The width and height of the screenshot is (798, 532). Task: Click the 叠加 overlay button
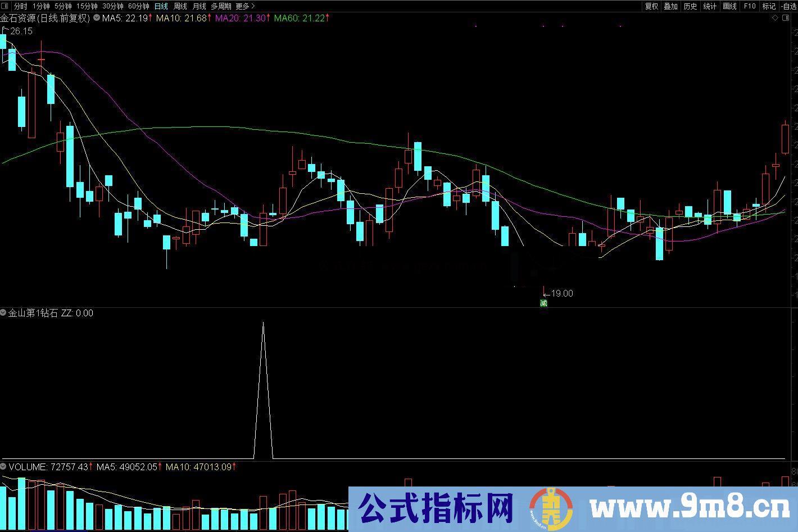[x=670, y=6]
